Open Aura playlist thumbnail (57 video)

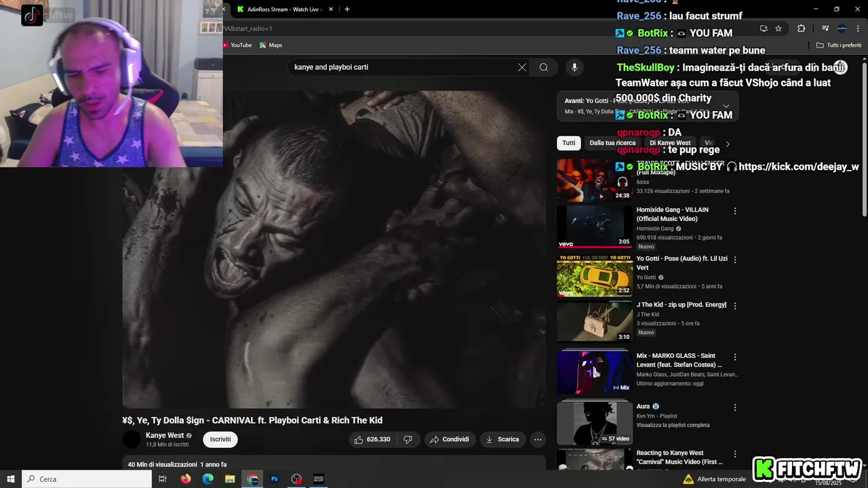point(595,424)
